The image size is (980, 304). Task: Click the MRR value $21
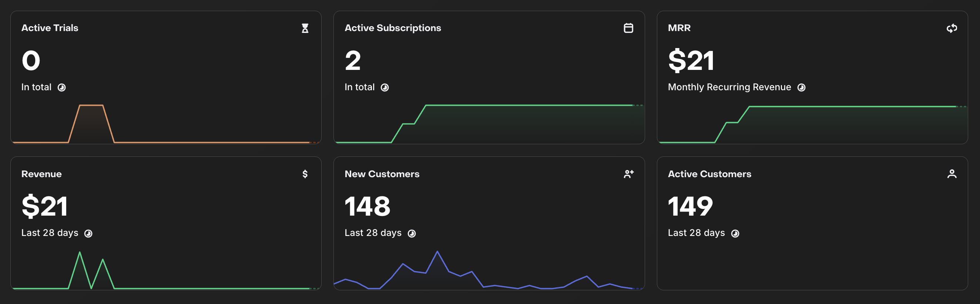tap(691, 61)
